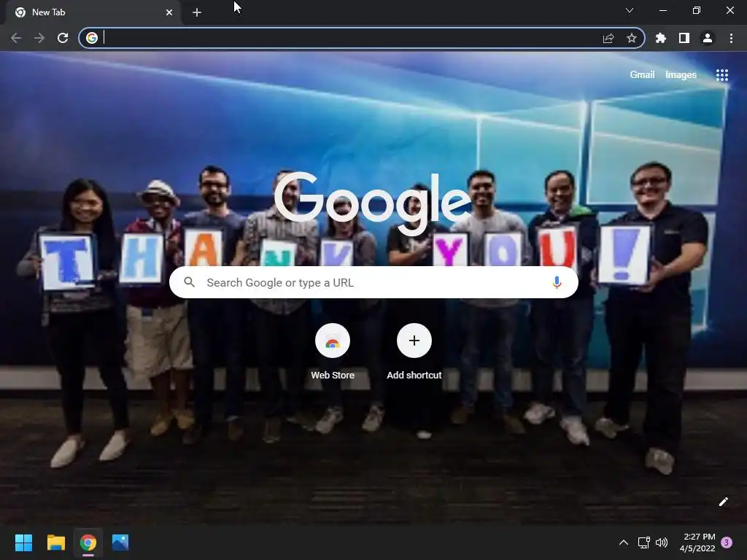Toggle the side panel icon
The image size is (747, 560).
point(684,38)
